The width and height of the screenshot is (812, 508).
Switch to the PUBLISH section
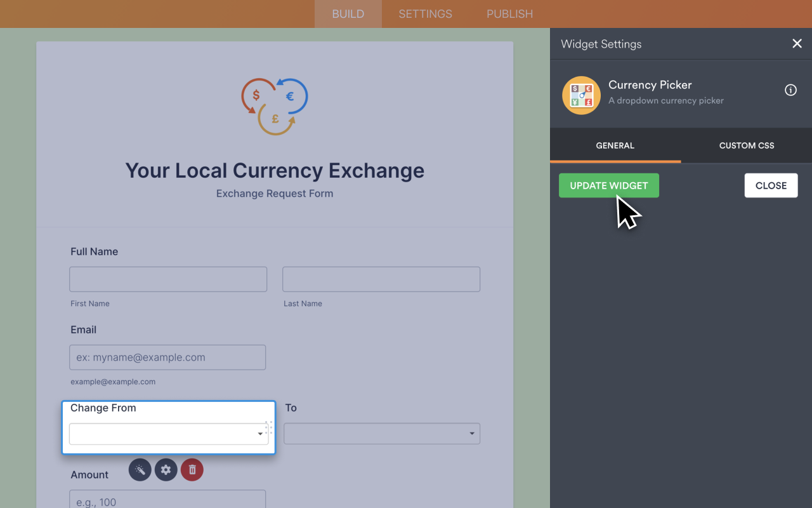click(x=509, y=13)
